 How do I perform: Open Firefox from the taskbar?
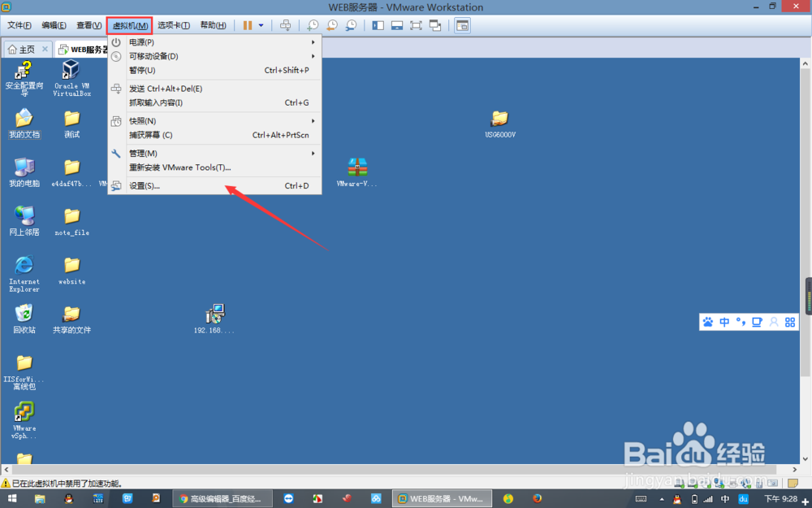[537, 499]
